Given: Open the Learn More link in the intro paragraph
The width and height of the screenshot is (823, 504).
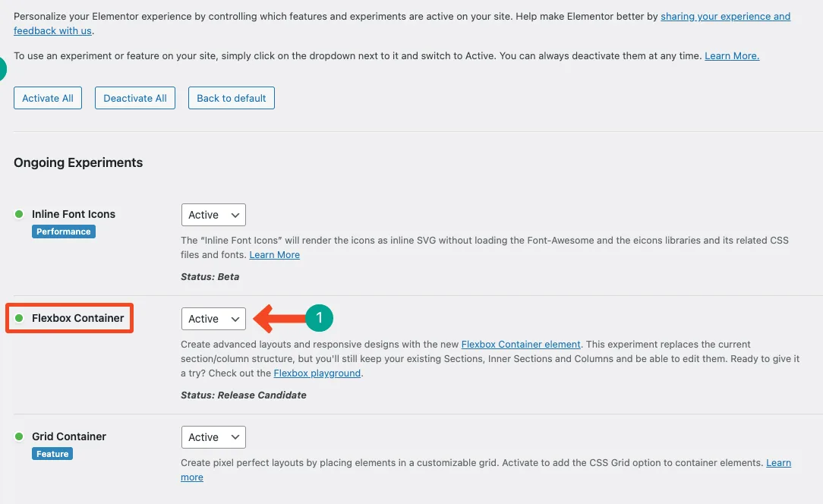Looking at the screenshot, I should pyautogui.click(x=732, y=55).
